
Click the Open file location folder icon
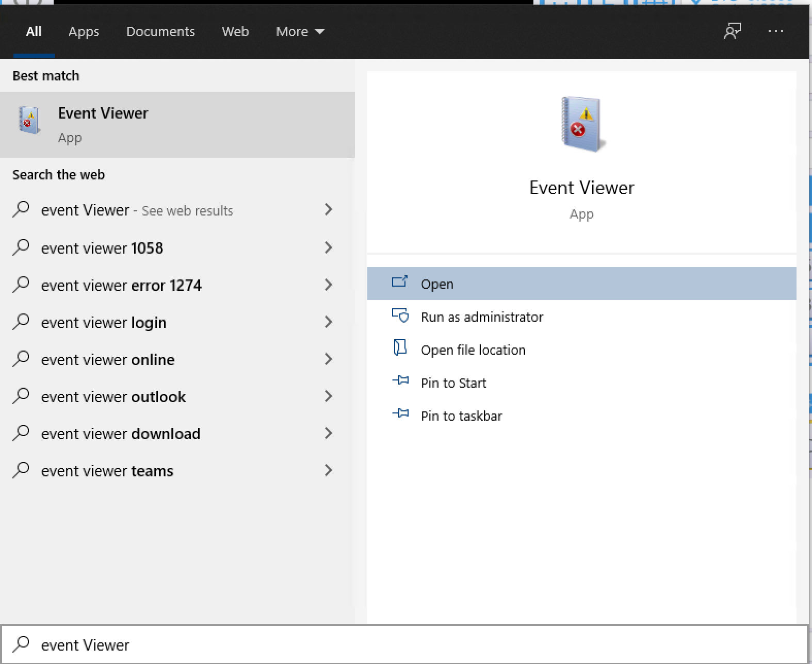point(400,349)
